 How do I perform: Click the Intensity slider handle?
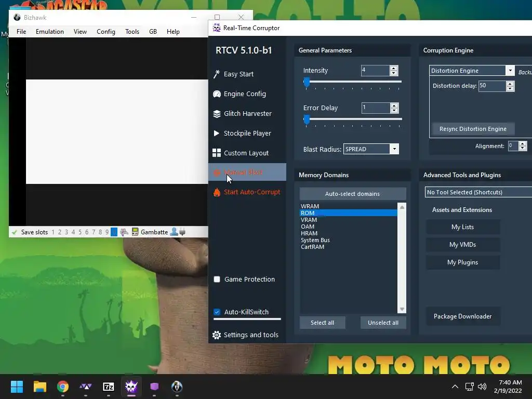(307, 82)
